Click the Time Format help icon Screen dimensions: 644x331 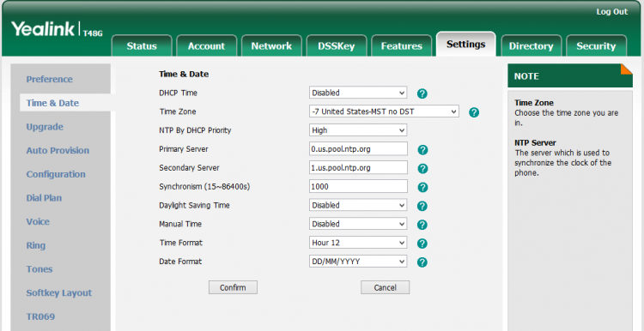click(x=422, y=244)
